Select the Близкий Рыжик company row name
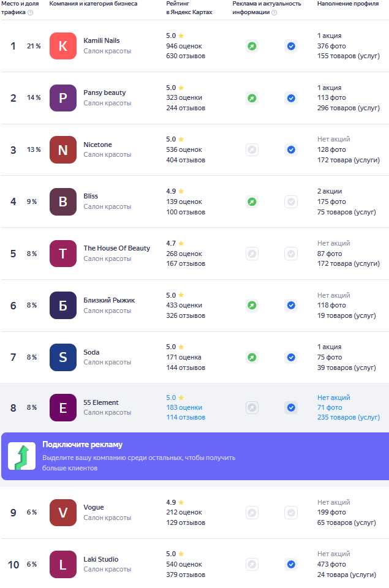This screenshot has width=389, height=588. (x=109, y=300)
